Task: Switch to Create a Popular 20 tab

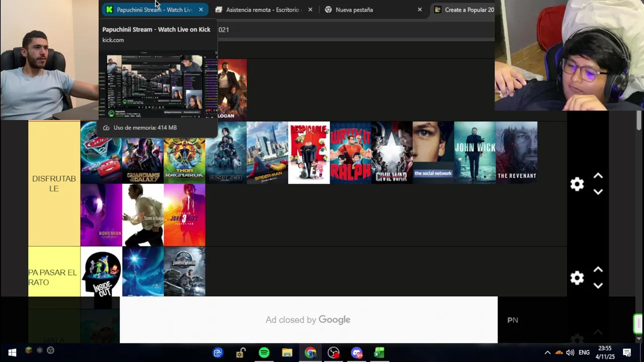Action: coord(463,10)
